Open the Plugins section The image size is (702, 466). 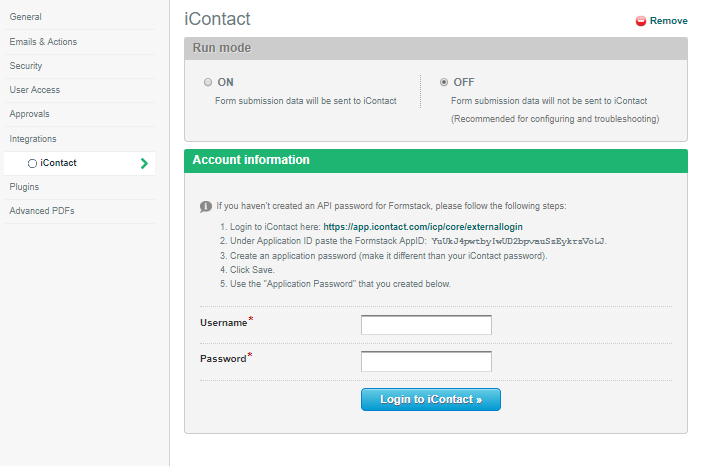25,187
